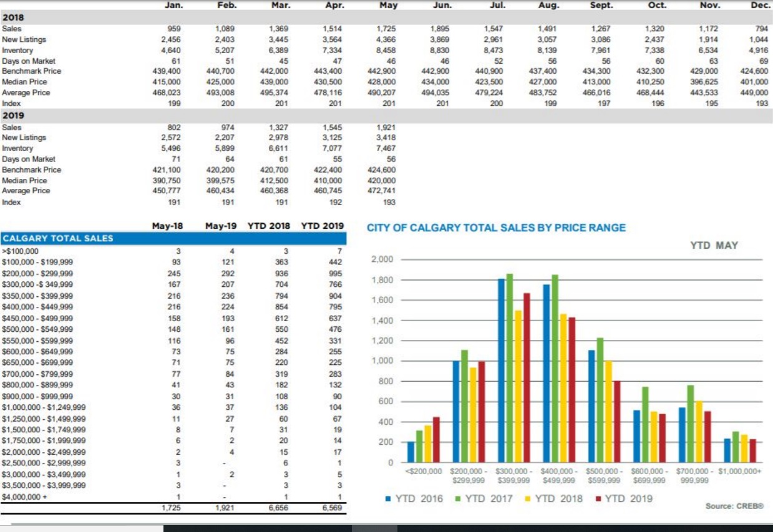Image resolution: width=773 pixels, height=532 pixels.
Task: Select the YTD 2019 column header
Action: (x=322, y=226)
